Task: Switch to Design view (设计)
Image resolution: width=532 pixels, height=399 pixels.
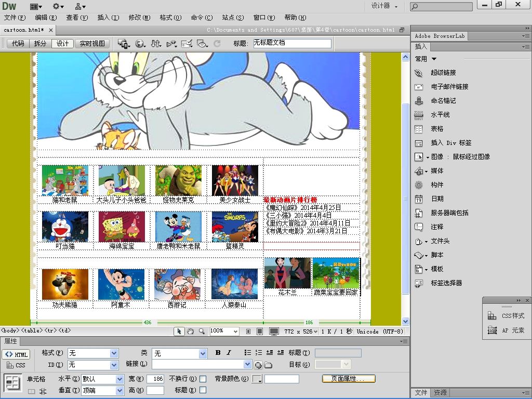Action: point(62,44)
